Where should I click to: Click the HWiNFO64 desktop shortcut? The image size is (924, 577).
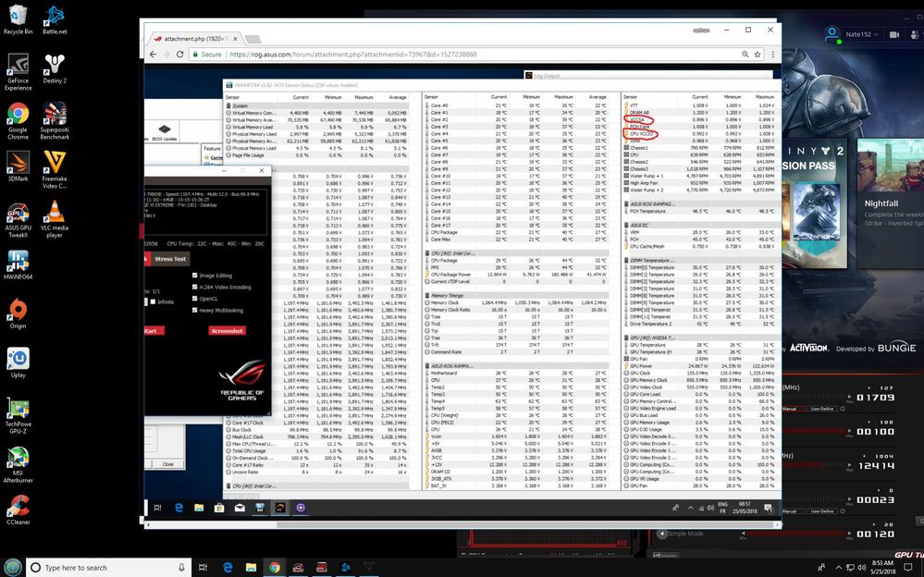click(18, 264)
